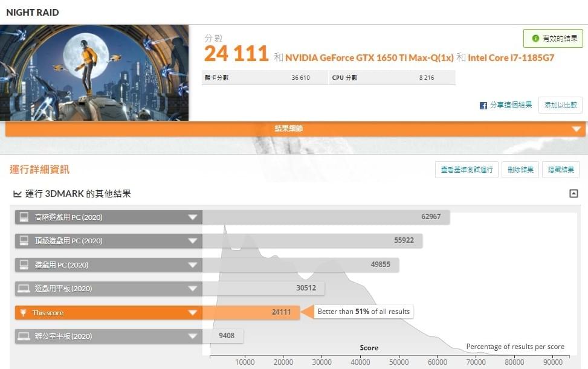The height and width of the screenshot is (369, 588).
Task: Click the Night Raid benchmark thumbnail
Action: 94,72
